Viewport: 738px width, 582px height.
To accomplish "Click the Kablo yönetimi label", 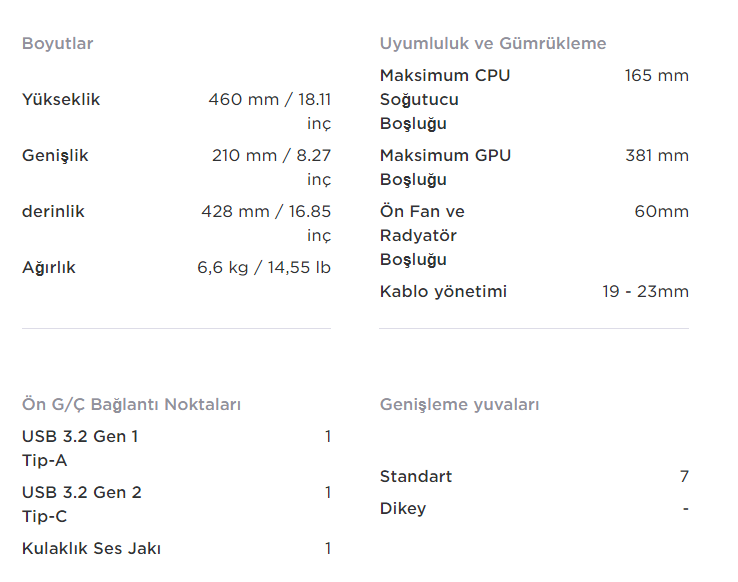I will tap(443, 292).
